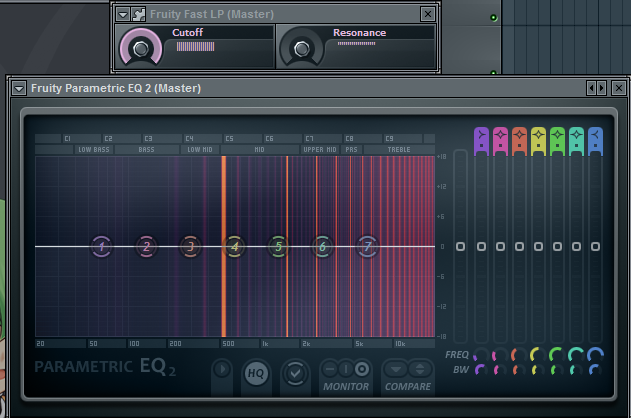Select the green band 5 node
Viewport: 631px width, 418px height.
point(279,246)
